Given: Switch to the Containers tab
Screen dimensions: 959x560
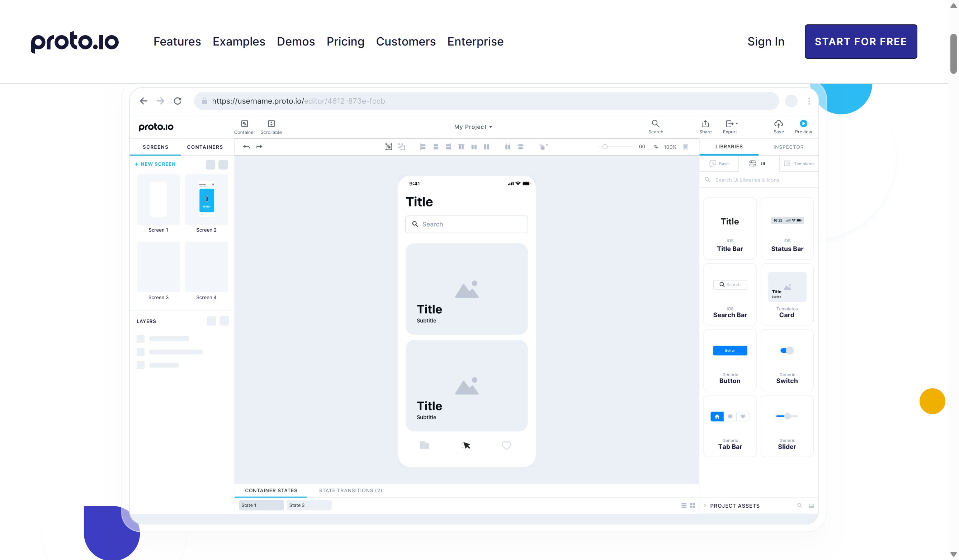Looking at the screenshot, I should pyautogui.click(x=205, y=147).
